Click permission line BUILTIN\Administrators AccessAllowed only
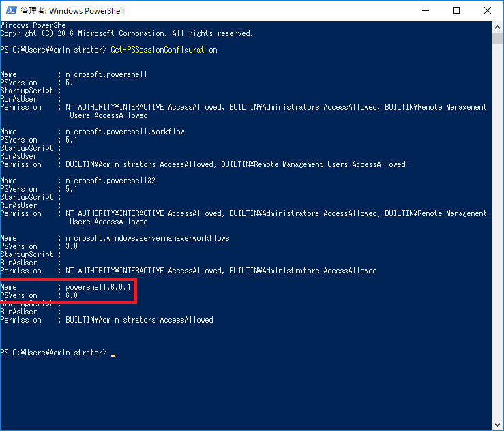504x431 pixels. [x=139, y=320]
